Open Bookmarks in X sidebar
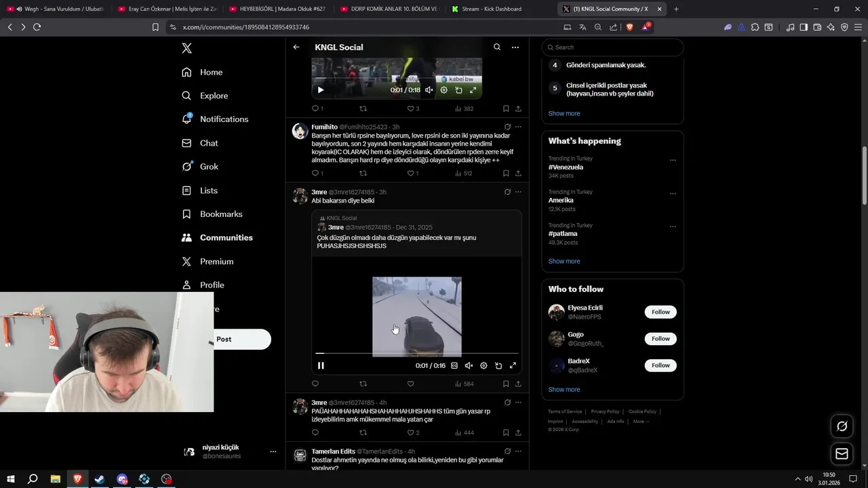The height and width of the screenshot is (488, 868). 212,214
